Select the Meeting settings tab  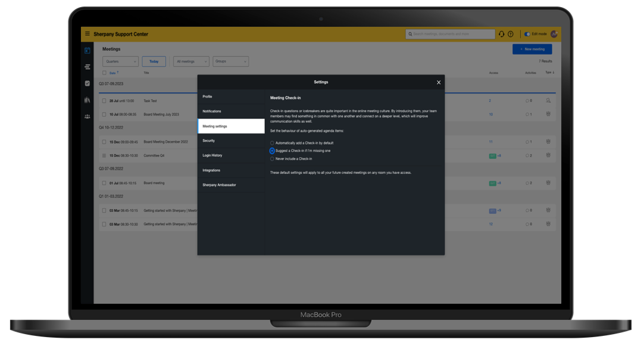coord(231,126)
